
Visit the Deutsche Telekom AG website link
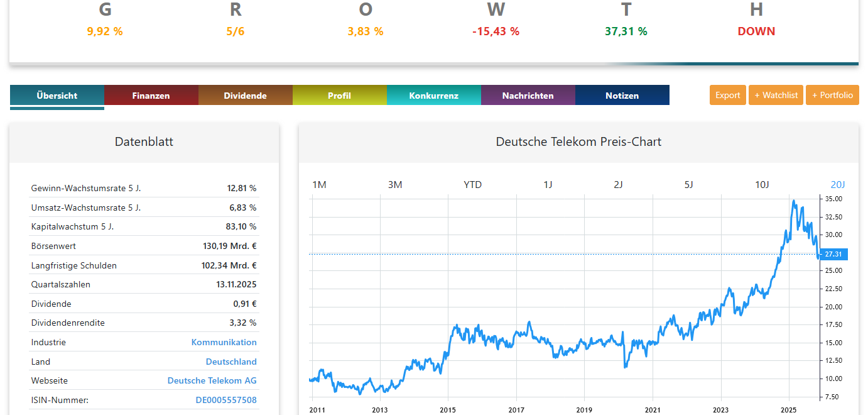[212, 380]
